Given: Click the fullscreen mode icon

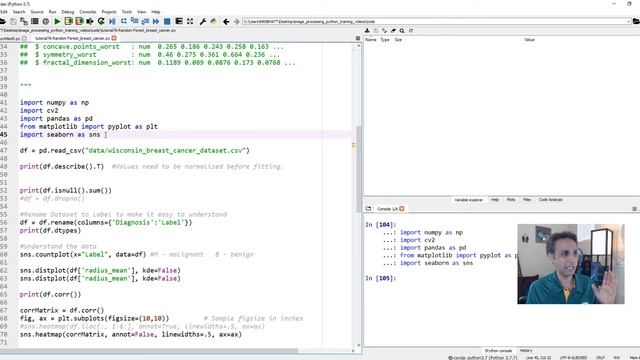Looking at the screenshot, I should click(190, 21).
